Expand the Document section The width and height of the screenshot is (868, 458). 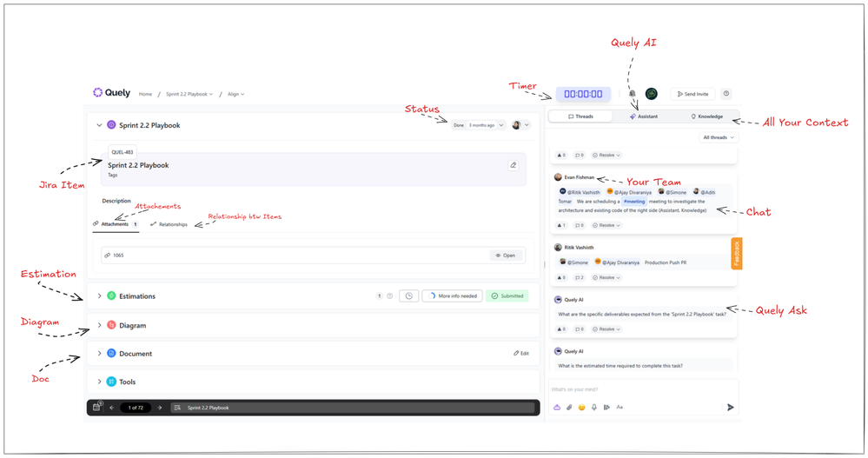99,354
